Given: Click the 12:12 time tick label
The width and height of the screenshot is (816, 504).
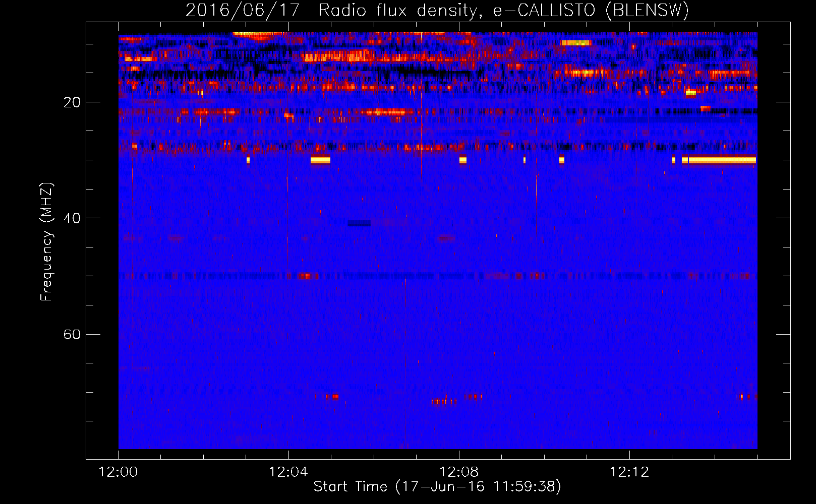Looking at the screenshot, I should pos(629,472).
